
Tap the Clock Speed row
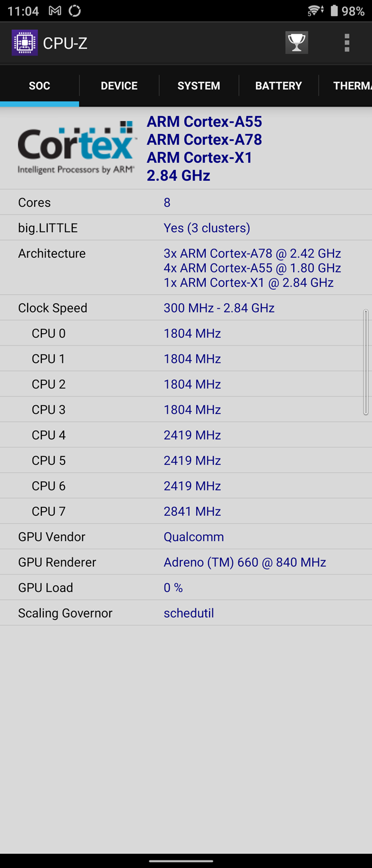[186, 308]
